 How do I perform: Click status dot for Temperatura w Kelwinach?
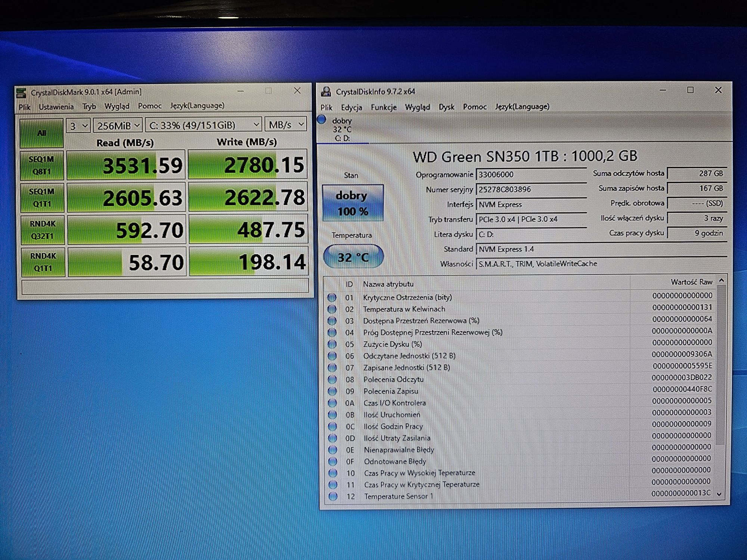(332, 309)
